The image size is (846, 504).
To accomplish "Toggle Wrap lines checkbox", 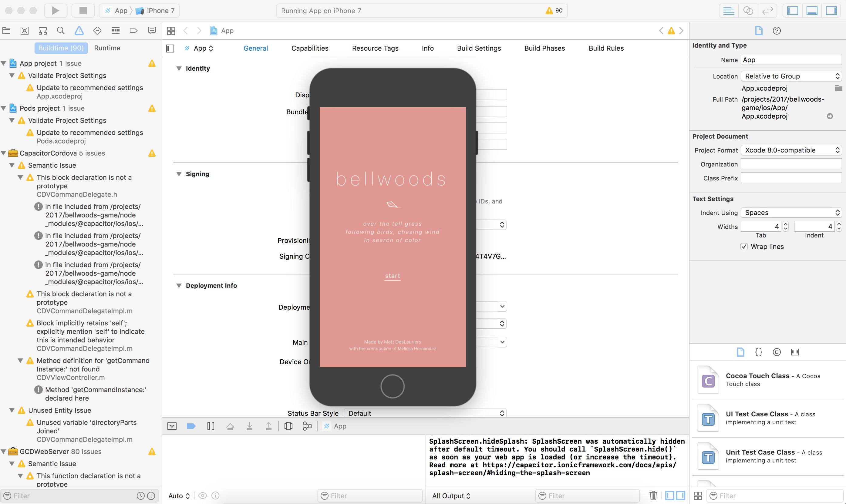I will tap(744, 247).
